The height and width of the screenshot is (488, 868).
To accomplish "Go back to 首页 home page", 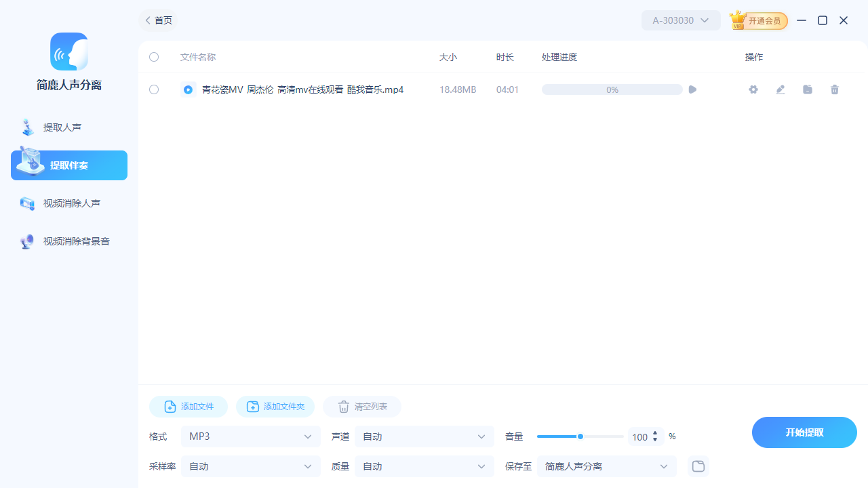I will (157, 20).
